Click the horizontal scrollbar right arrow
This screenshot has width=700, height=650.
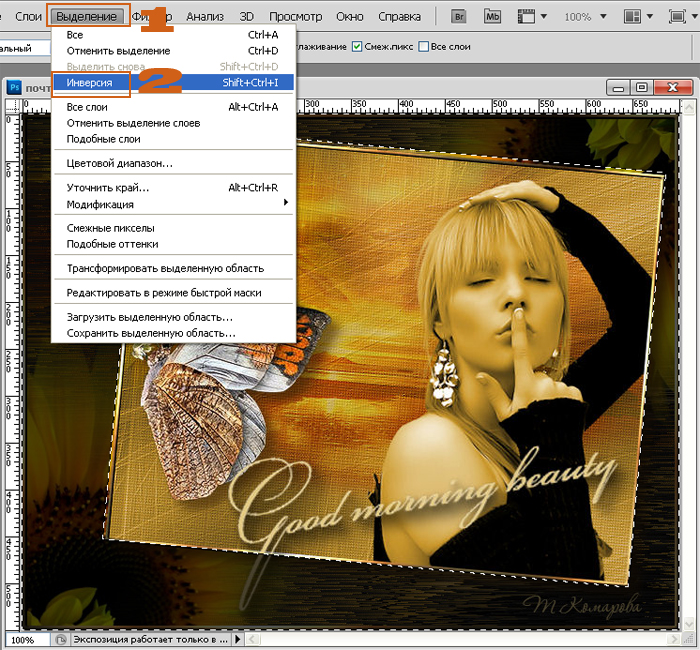[674, 639]
